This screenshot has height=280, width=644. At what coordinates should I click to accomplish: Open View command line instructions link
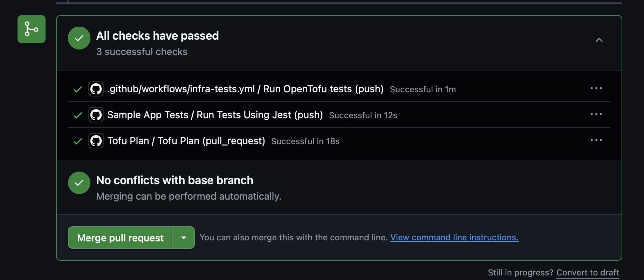[x=454, y=238]
